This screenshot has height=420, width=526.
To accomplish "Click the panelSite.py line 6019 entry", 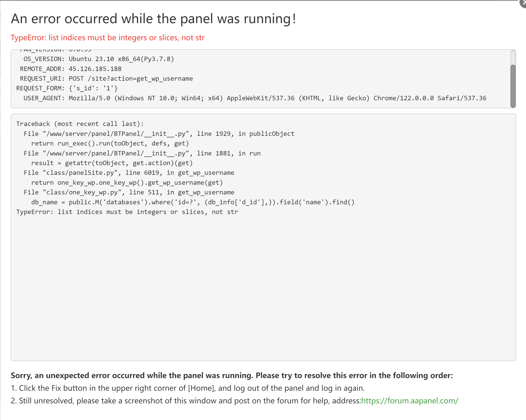I will [x=129, y=173].
